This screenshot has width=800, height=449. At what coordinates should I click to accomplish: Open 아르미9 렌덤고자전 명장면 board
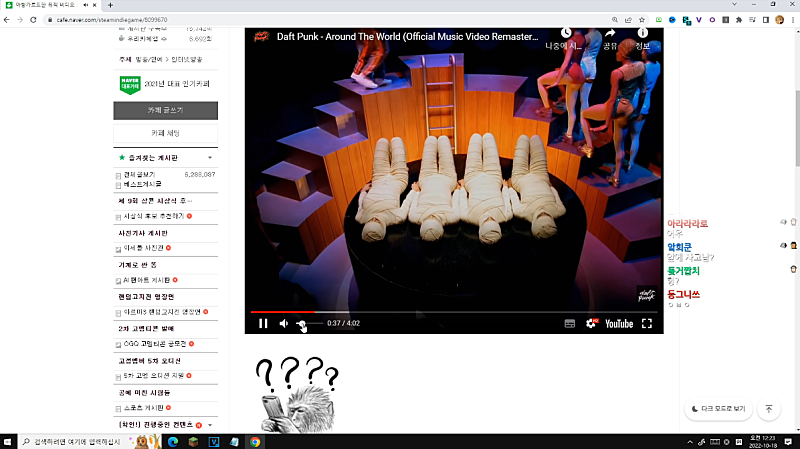tap(162, 312)
